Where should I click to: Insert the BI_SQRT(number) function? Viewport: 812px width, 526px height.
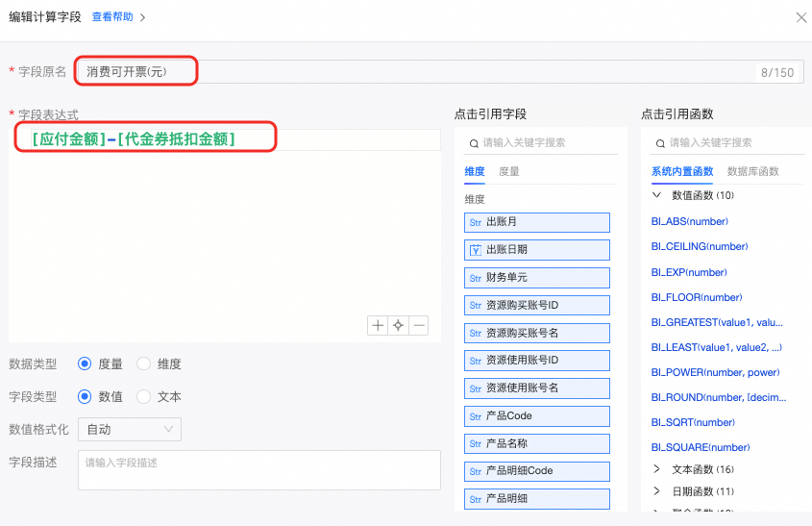pyautogui.click(x=693, y=422)
